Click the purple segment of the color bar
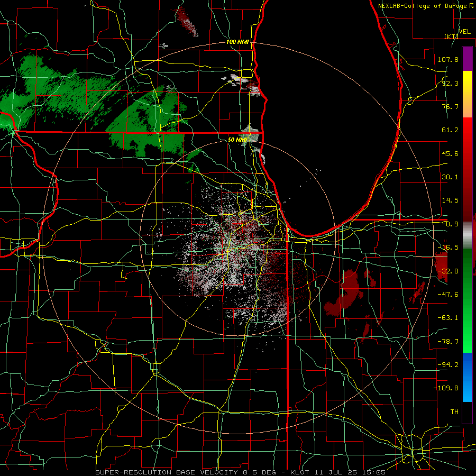The width and height of the screenshot is (476, 476). 467,59
